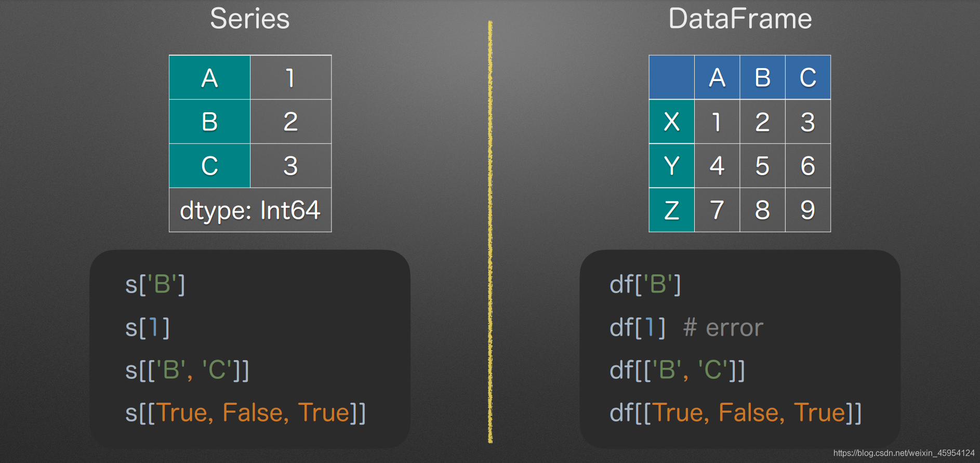
Task: Select the DataFrame row label 'X'
Action: click(672, 122)
